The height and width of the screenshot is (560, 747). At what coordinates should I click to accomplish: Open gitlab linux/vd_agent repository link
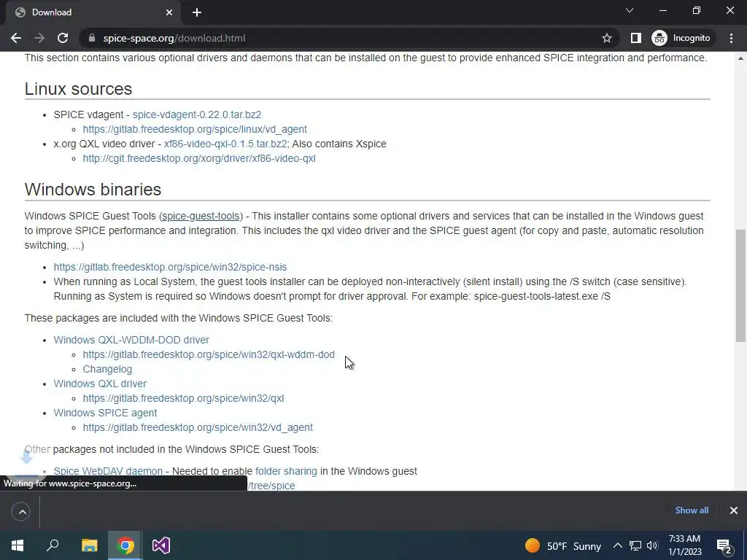(195, 130)
